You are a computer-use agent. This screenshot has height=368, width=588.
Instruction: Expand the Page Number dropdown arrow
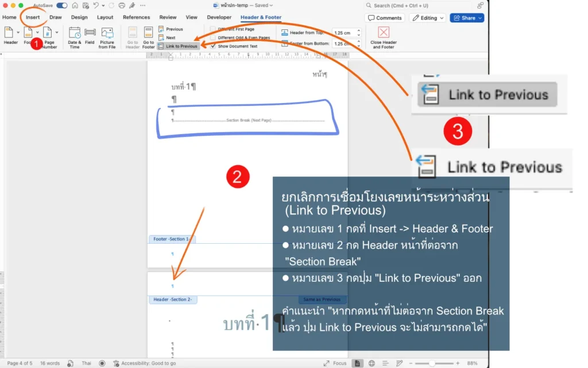click(57, 33)
